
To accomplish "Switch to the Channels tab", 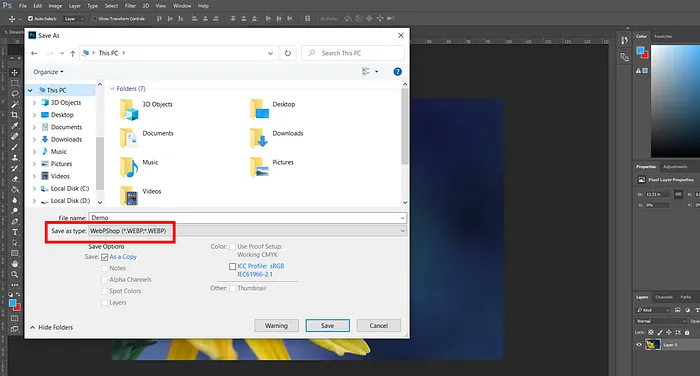I will 664,297.
